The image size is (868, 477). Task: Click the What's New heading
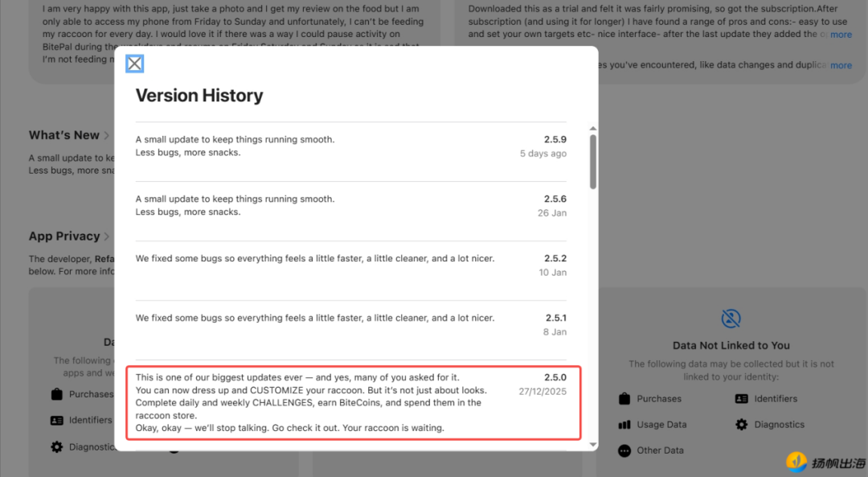(64, 135)
